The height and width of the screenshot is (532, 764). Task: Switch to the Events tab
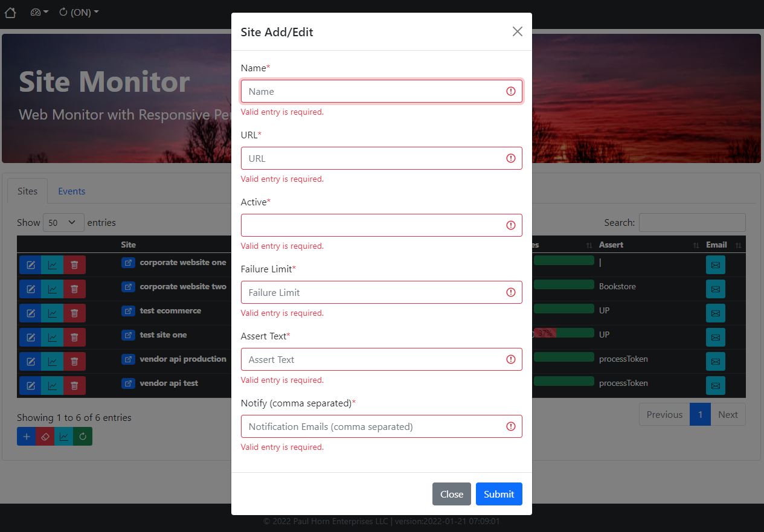coord(71,191)
